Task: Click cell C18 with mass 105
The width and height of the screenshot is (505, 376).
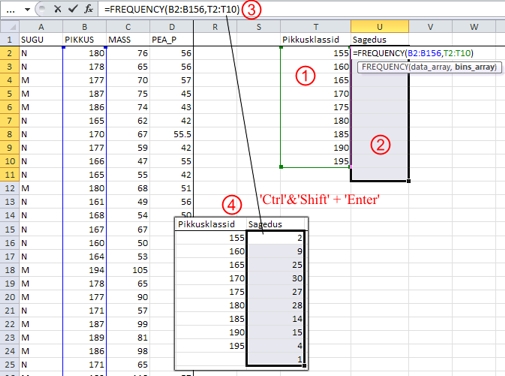Action: point(128,270)
